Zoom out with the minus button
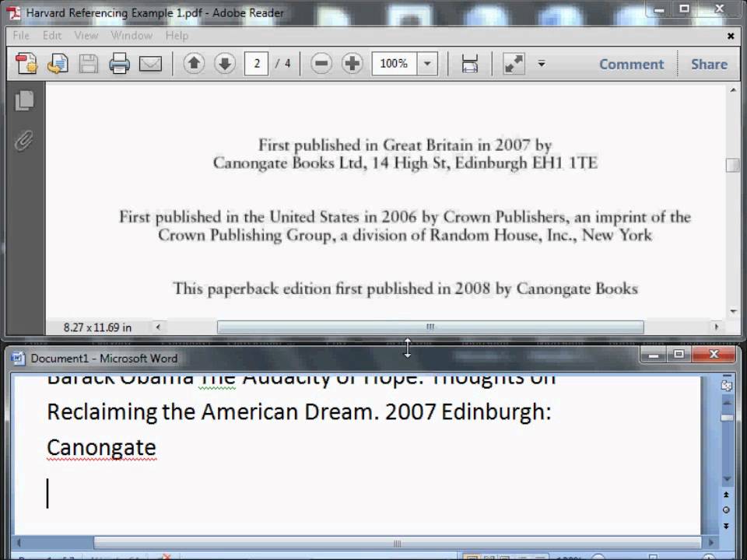 tap(321, 63)
